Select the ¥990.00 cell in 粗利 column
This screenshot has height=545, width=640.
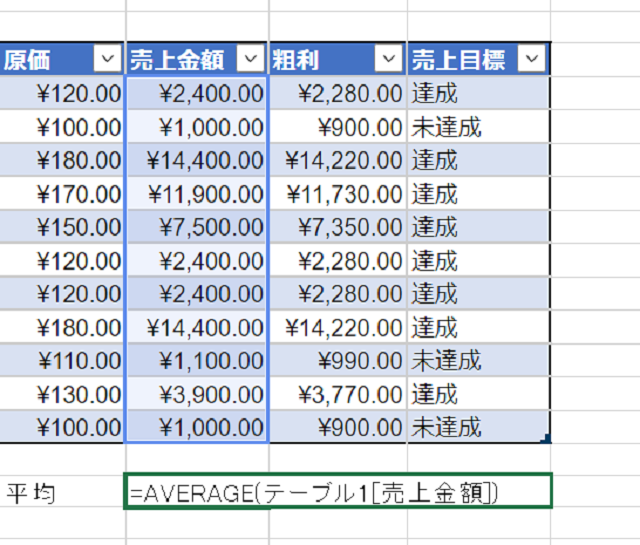(x=338, y=361)
